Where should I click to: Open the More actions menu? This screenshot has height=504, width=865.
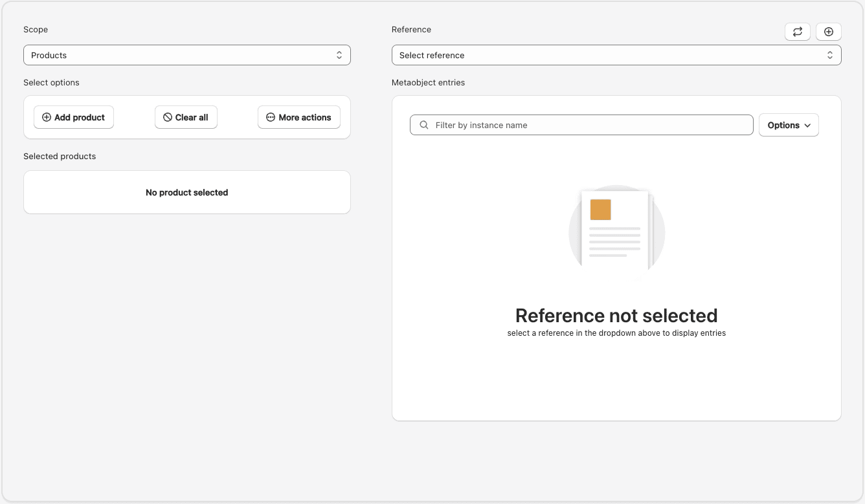pyautogui.click(x=298, y=117)
